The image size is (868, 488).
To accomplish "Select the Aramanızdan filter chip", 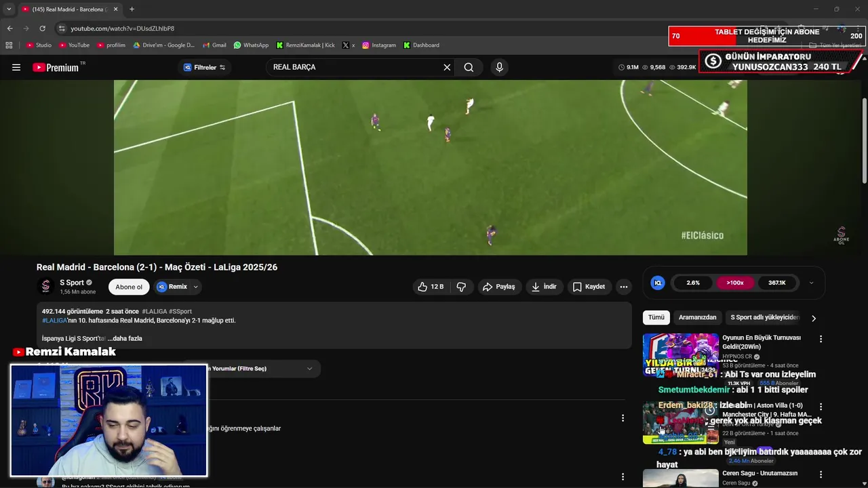I will 697,317.
